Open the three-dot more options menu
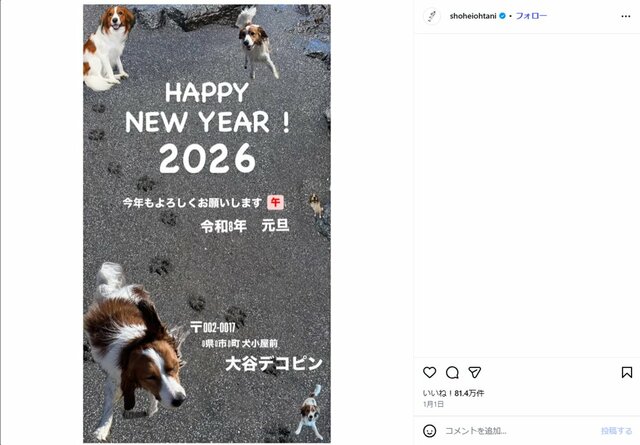The width and height of the screenshot is (640, 445). 626,16
